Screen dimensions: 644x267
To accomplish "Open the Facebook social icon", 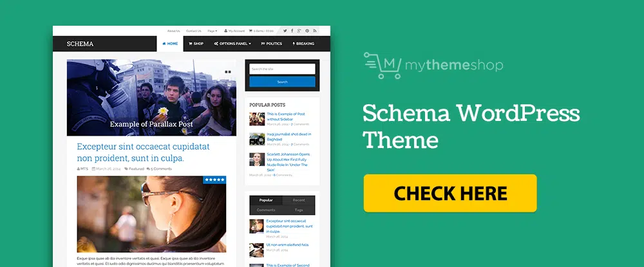I will pyautogui.click(x=292, y=31).
